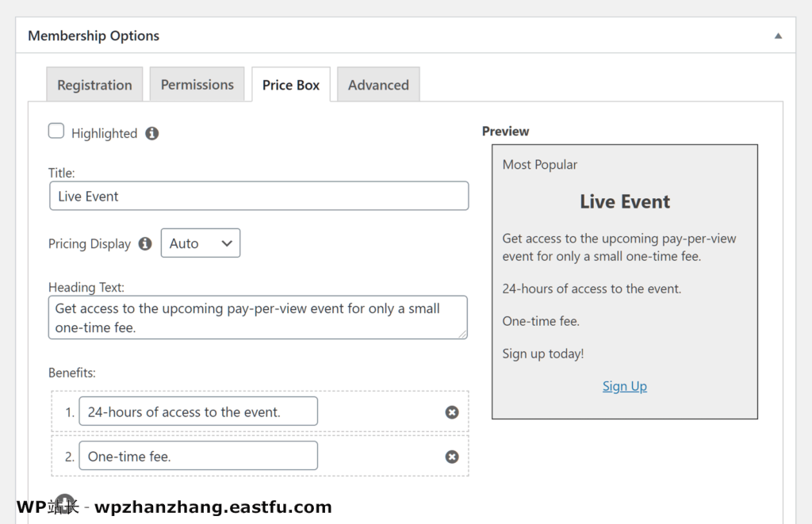
Task: Click '24-hours of access to the event.' in preview
Action: coord(592,289)
